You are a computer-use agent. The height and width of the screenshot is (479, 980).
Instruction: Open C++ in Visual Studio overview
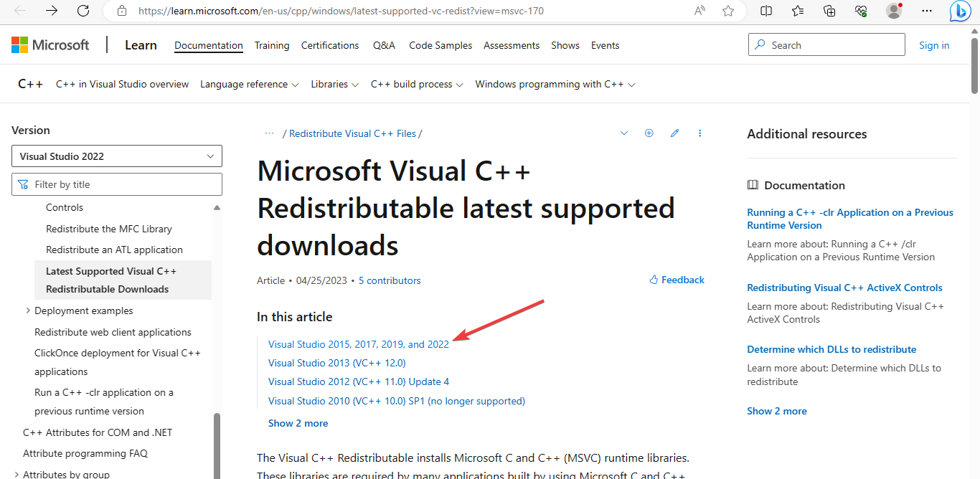[x=123, y=84]
